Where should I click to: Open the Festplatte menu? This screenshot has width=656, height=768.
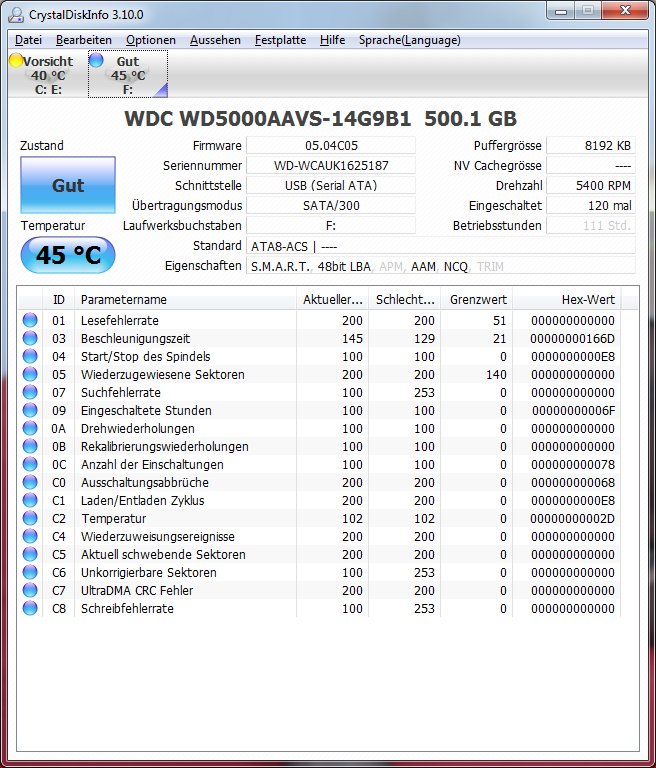[280, 40]
